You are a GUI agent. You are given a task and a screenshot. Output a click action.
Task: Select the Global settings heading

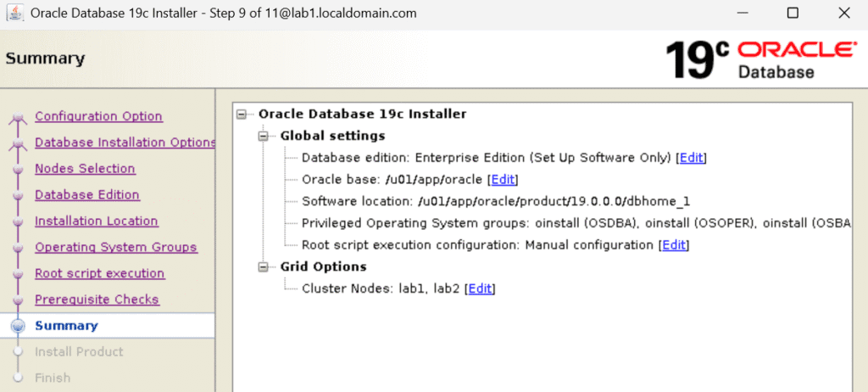[x=332, y=136]
